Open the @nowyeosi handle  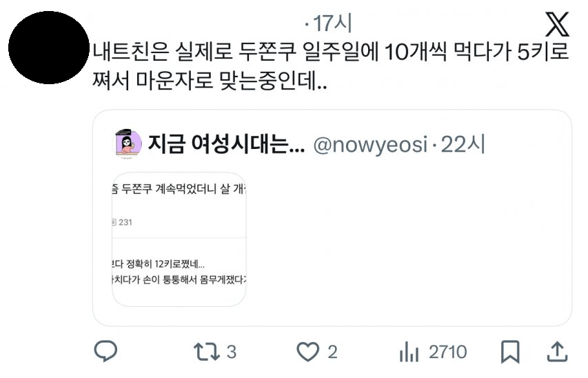[370, 145]
